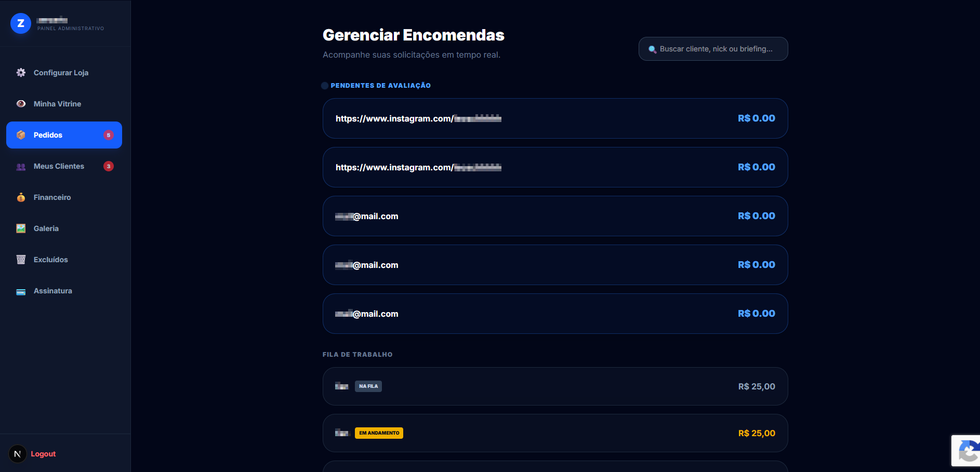The image size is (980, 472).
Task: Click the trash bin icon beside Excluídos
Action: (21, 260)
